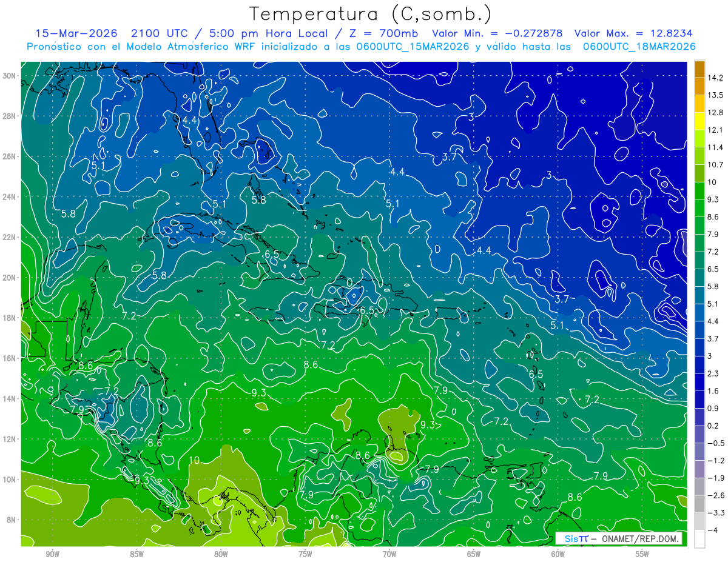Click the 90W longitude axis label

52,554
